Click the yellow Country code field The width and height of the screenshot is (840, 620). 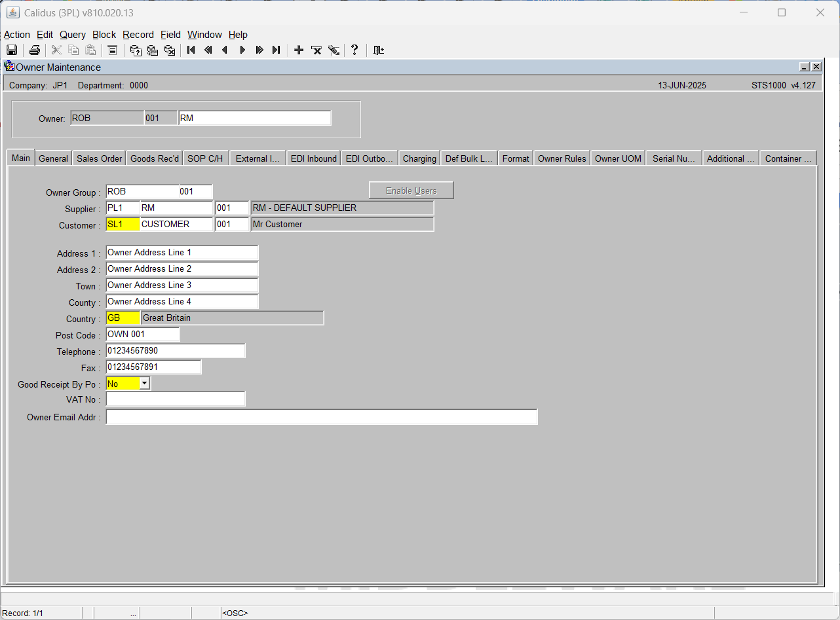123,318
